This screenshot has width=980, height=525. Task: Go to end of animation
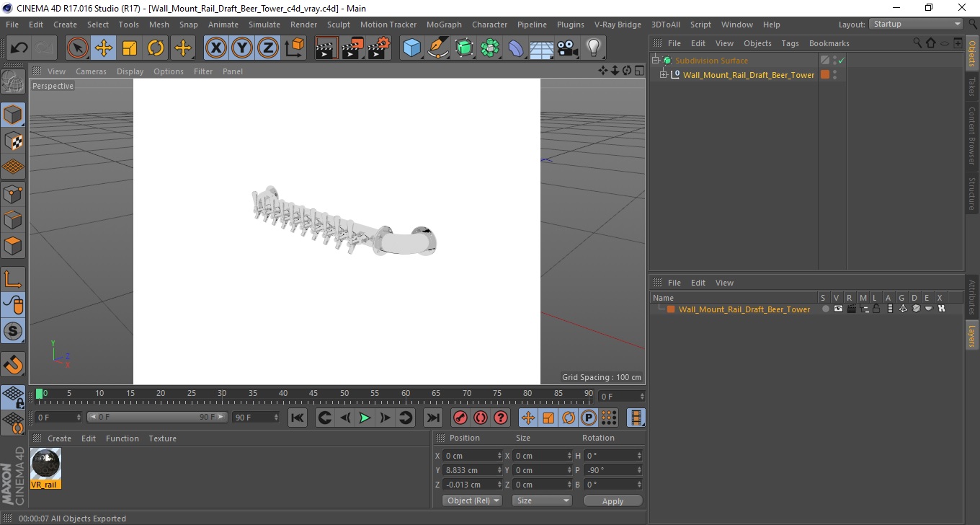click(x=432, y=418)
